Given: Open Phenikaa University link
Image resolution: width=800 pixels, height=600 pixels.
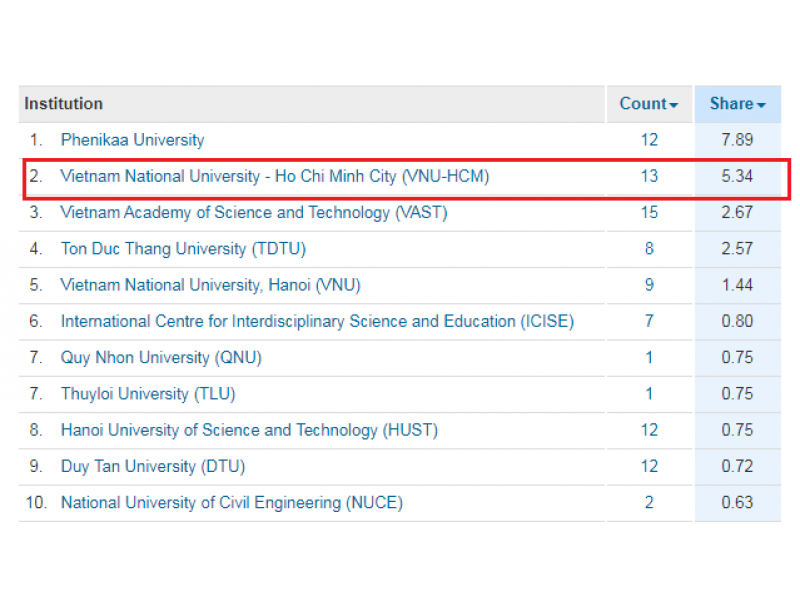Looking at the screenshot, I should click(132, 140).
